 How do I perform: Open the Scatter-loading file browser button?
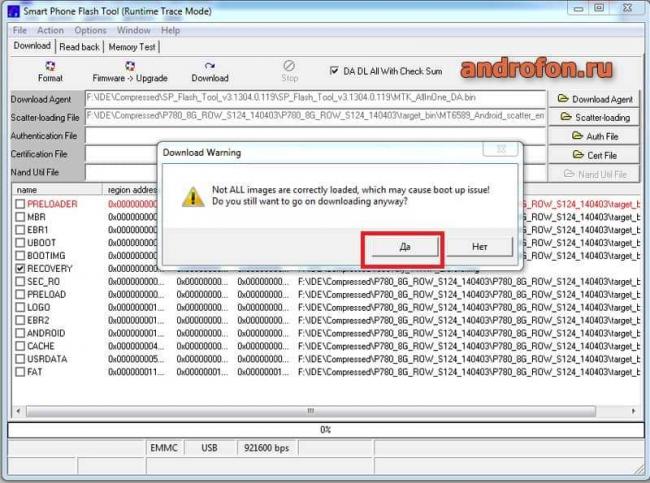(x=595, y=117)
